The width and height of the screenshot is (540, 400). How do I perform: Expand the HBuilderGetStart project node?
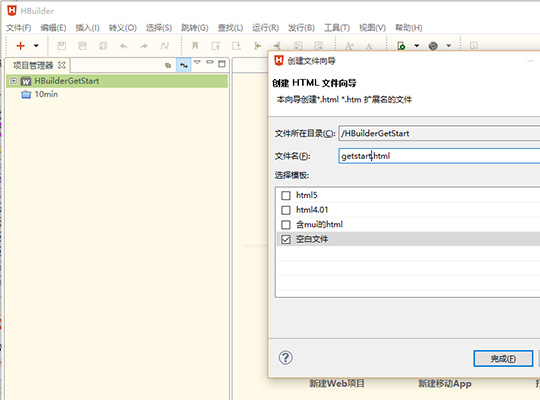13,81
